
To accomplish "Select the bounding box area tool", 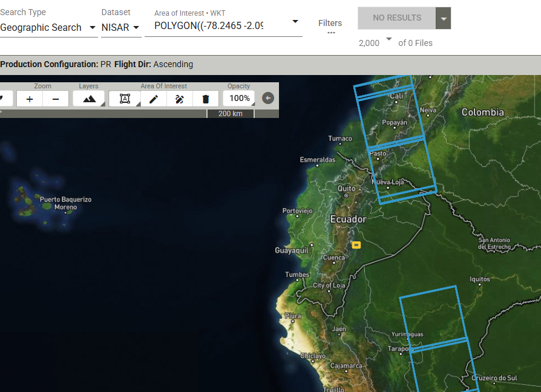I will (x=125, y=99).
